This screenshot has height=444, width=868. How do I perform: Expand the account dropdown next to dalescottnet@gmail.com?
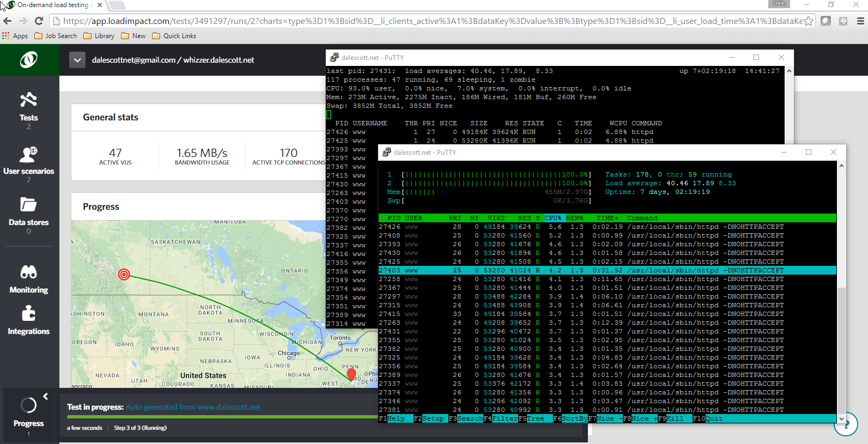point(77,60)
